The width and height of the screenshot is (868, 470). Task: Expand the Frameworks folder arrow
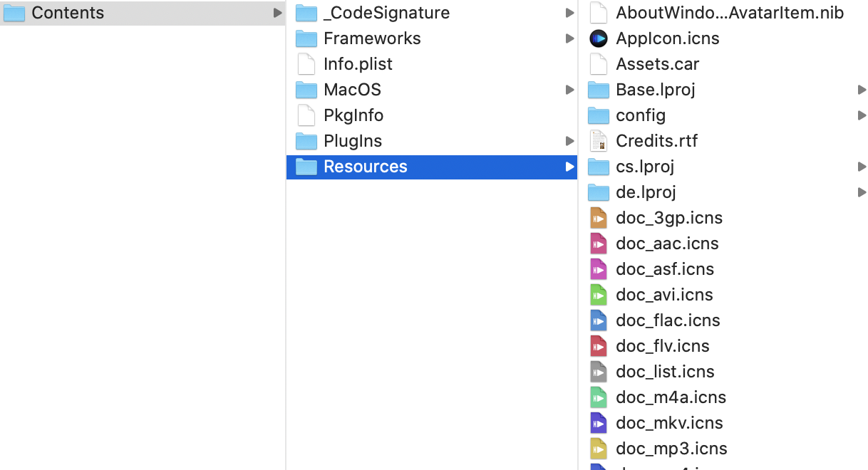(x=569, y=38)
